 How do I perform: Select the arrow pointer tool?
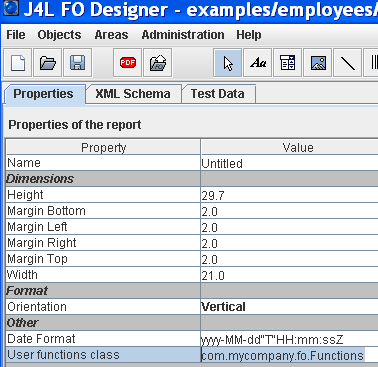228,63
